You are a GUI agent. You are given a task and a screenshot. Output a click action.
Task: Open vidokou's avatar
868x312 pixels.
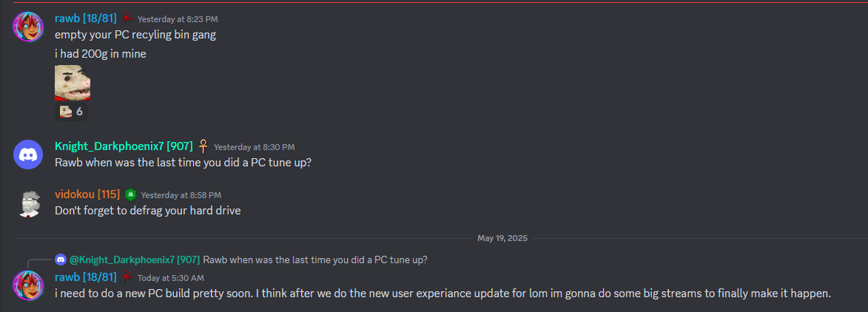(x=28, y=203)
